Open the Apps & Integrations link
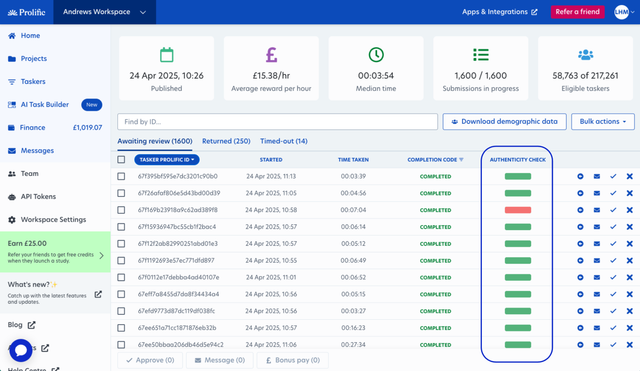Image resolution: width=640 pixels, height=371 pixels. point(500,12)
